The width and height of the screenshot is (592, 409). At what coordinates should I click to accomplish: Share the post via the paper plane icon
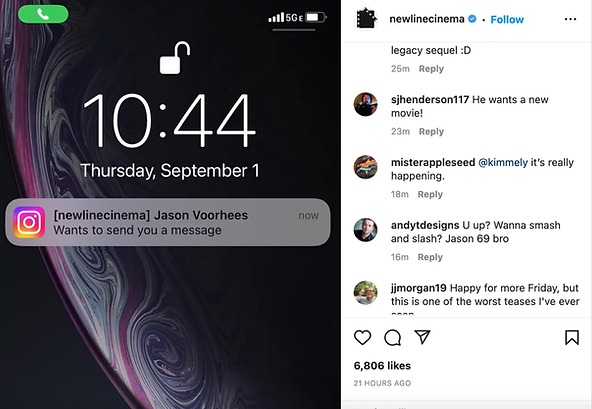point(422,337)
